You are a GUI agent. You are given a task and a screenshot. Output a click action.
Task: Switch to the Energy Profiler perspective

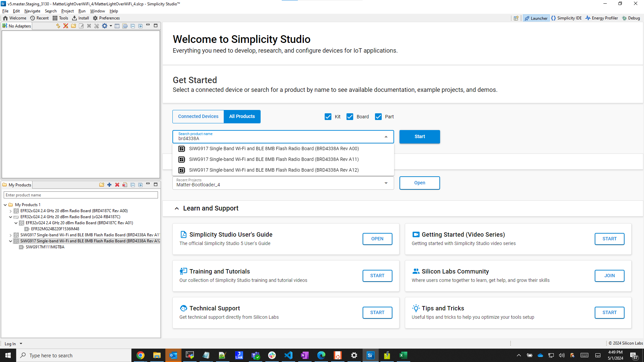coord(602,18)
